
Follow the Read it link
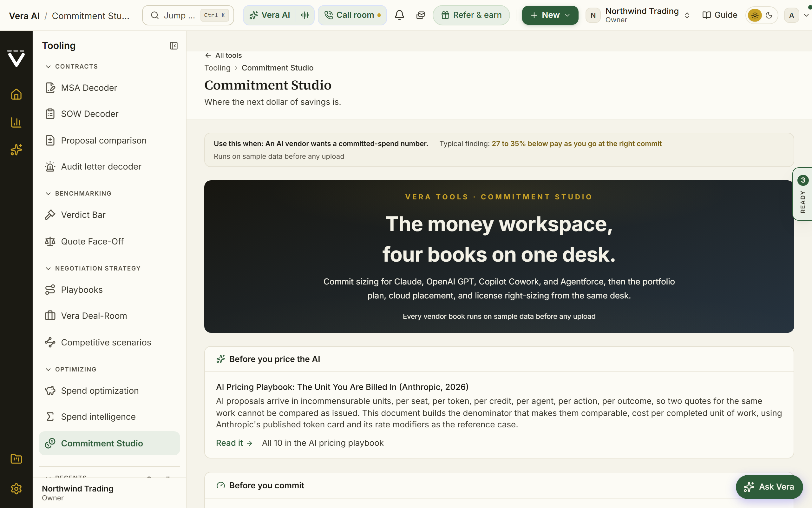[x=234, y=443]
